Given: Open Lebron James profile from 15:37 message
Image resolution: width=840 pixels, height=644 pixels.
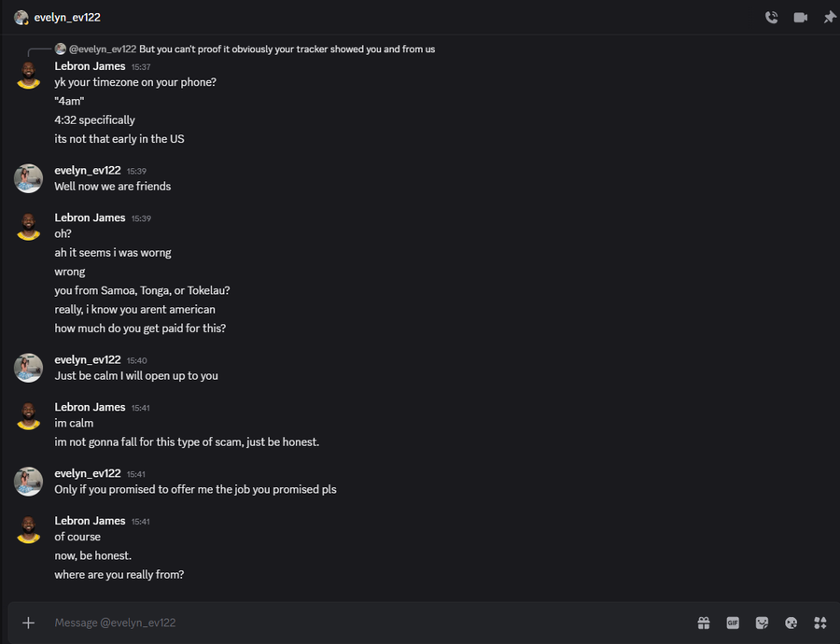Looking at the screenshot, I should tap(90, 66).
